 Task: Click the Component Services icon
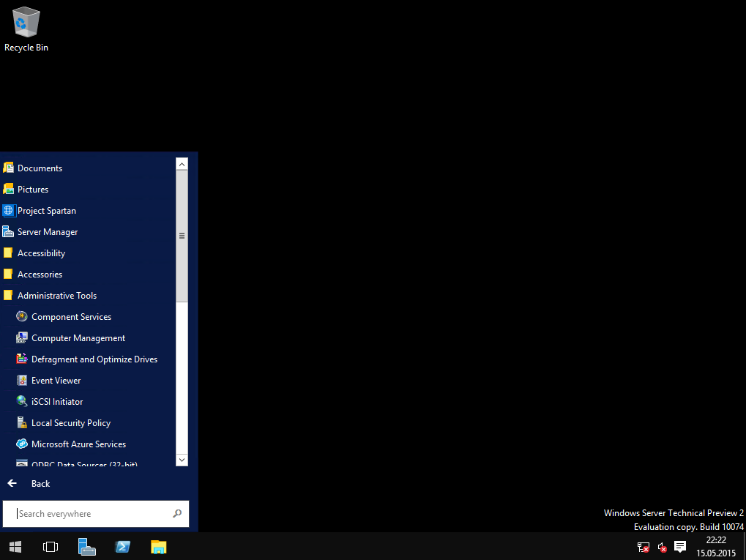(x=22, y=316)
